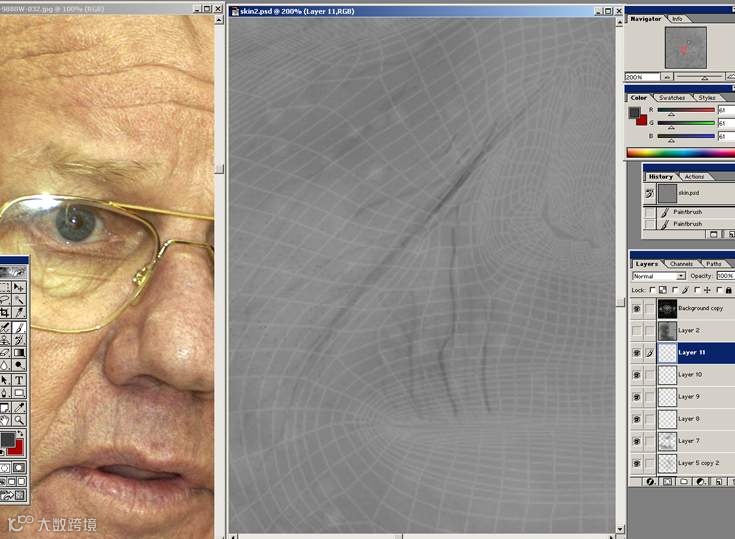
Task: Choose the Paintbrush tool in the toolbox
Action: (19, 328)
